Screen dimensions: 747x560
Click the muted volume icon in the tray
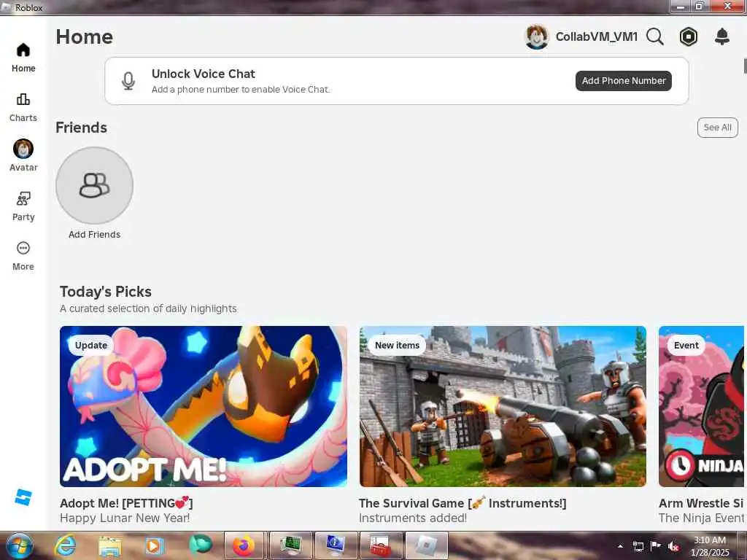point(673,546)
